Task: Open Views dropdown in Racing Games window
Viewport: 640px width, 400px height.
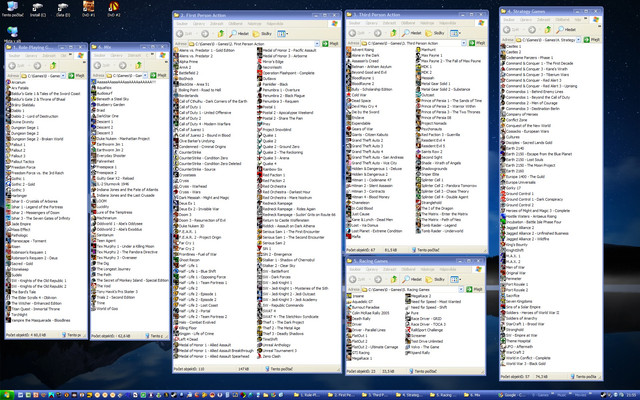Action: pos(455,279)
